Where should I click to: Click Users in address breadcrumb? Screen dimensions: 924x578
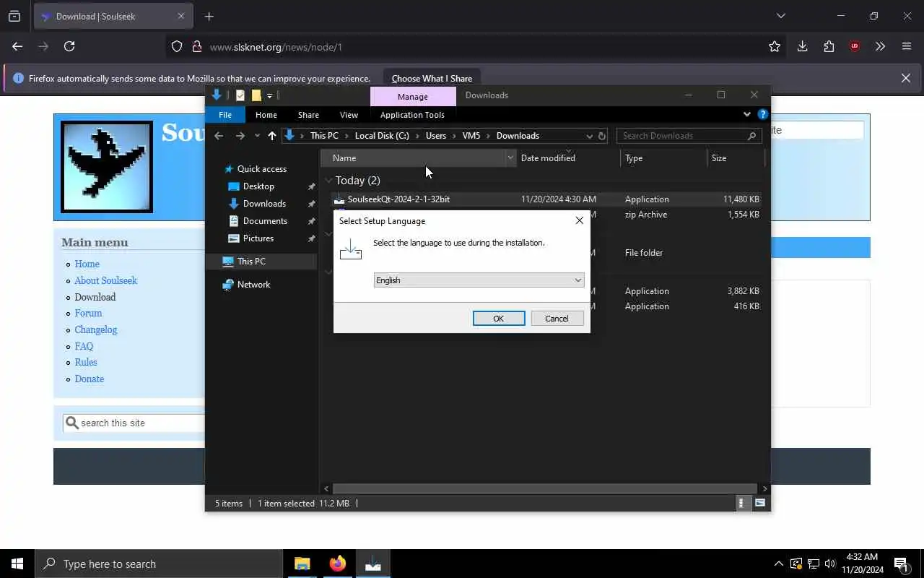pyautogui.click(x=435, y=136)
